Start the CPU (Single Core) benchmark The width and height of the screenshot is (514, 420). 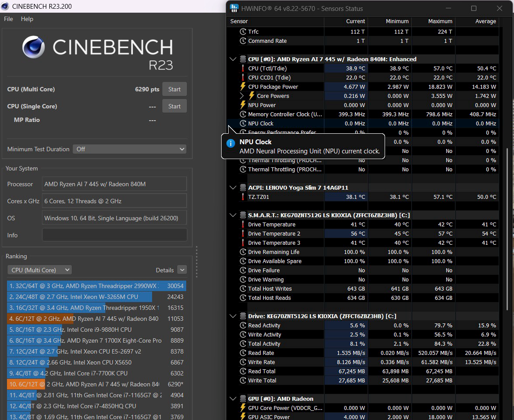(174, 106)
